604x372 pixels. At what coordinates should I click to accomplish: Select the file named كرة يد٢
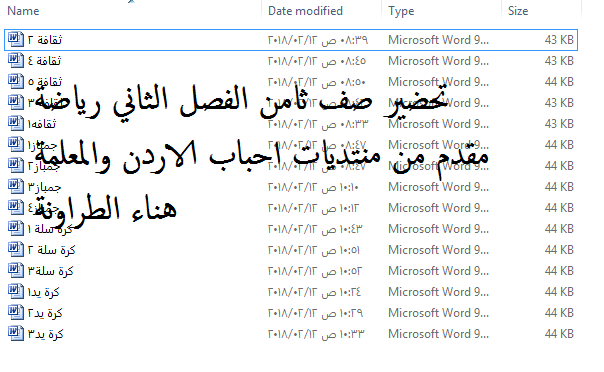pos(45,313)
